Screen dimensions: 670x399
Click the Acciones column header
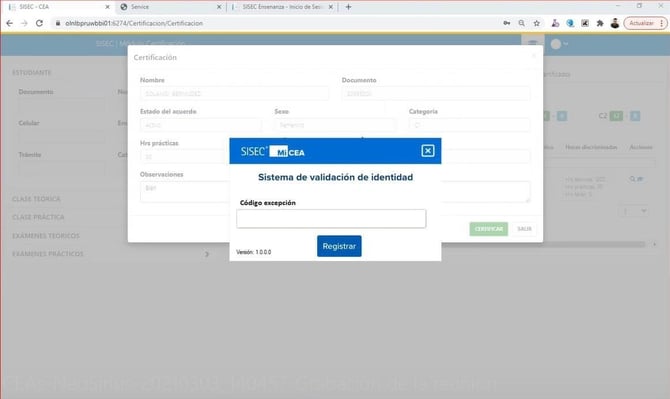[x=641, y=147]
